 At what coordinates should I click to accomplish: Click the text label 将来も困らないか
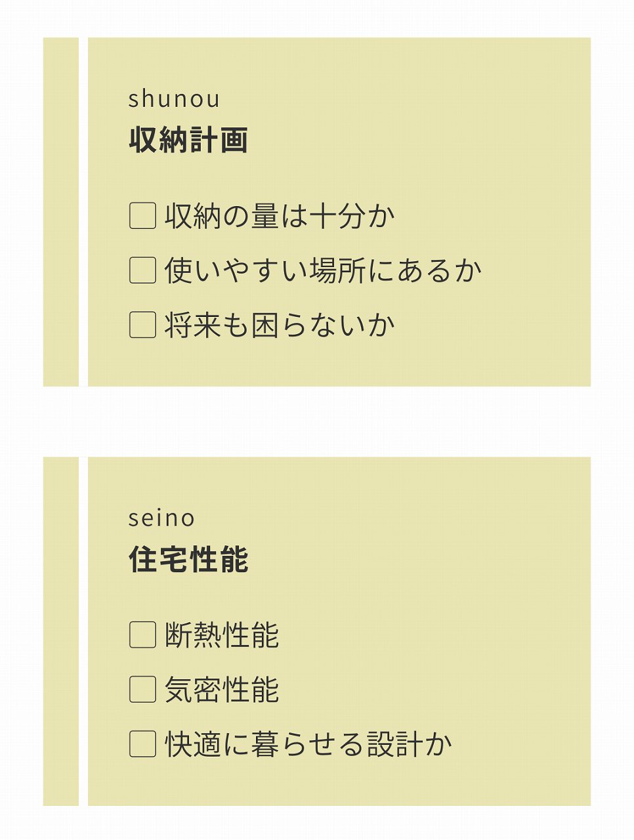click(280, 325)
